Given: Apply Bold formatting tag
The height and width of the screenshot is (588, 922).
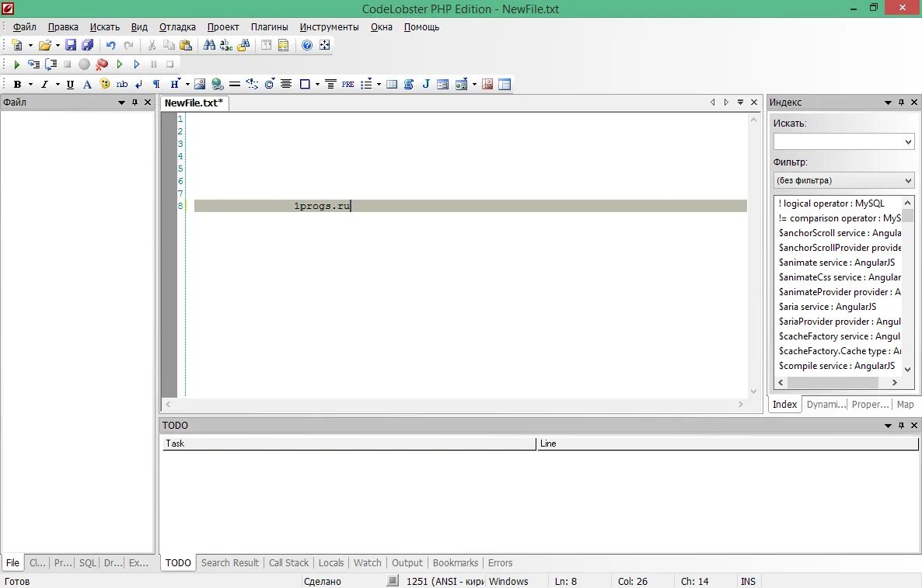Looking at the screenshot, I should pyautogui.click(x=17, y=85).
